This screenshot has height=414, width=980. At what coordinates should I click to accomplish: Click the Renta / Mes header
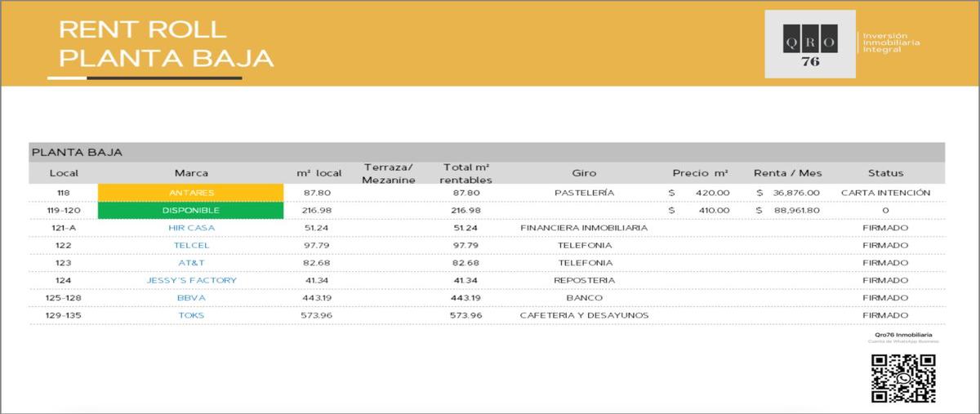[787, 173]
